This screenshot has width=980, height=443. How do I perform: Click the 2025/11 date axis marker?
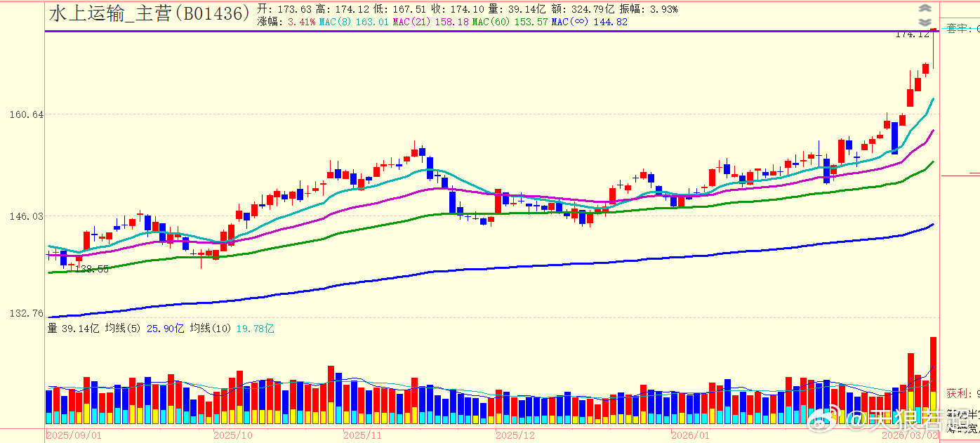tap(362, 435)
